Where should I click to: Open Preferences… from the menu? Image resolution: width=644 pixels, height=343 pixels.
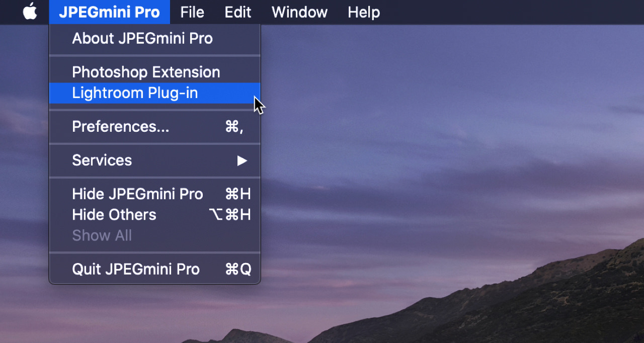(154, 126)
